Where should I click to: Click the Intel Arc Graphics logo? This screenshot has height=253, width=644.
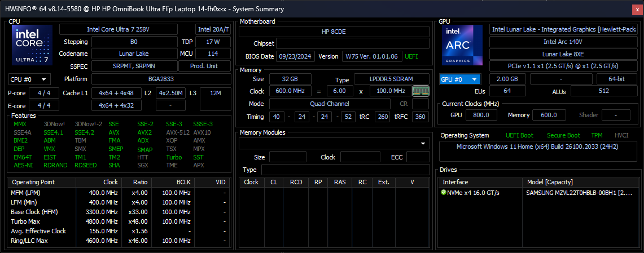click(462, 45)
